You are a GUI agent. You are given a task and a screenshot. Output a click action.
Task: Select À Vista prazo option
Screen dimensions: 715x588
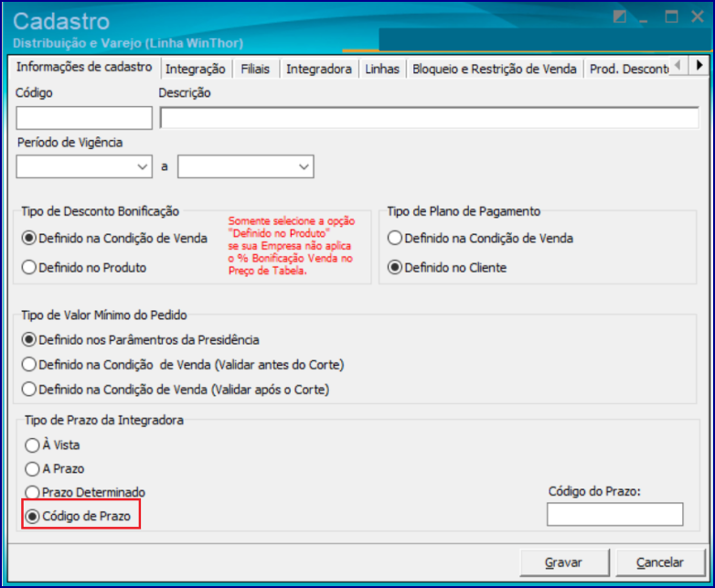tap(52, 445)
